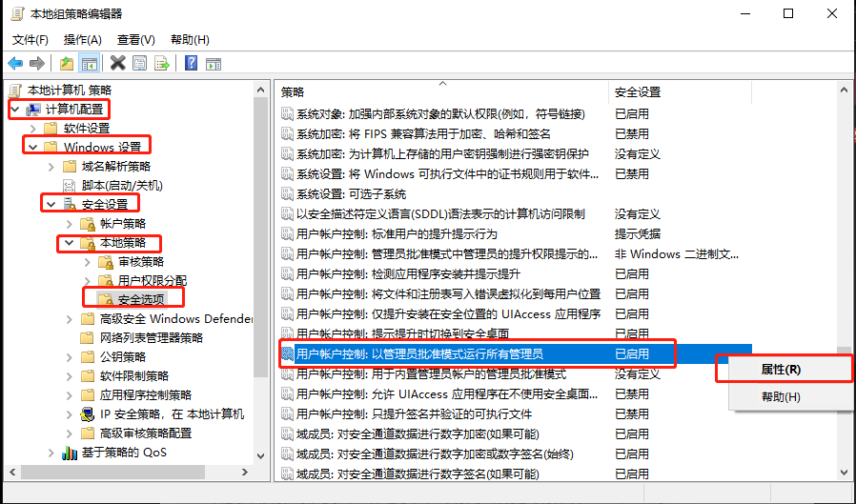The height and width of the screenshot is (504, 856).
Task: Click the Up one level folder icon
Action: tap(67, 63)
